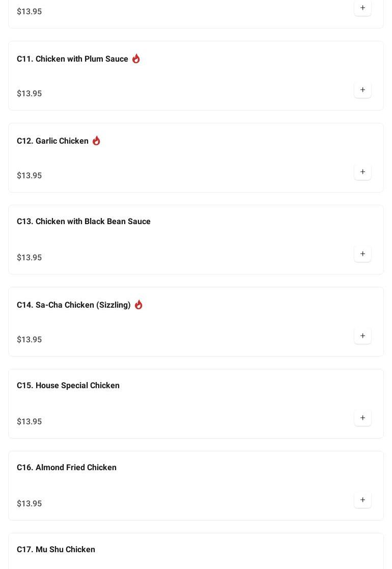Click the plus button on the topmost item
This screenshot has height=569, width=392.
pos(362,8)
